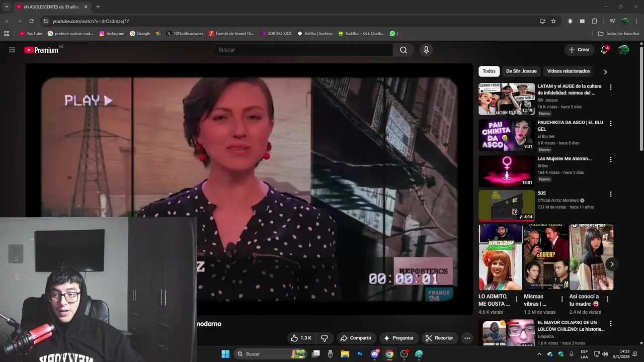Click the Recortar button
Screen dimensions: 644x362
[439, 338]
